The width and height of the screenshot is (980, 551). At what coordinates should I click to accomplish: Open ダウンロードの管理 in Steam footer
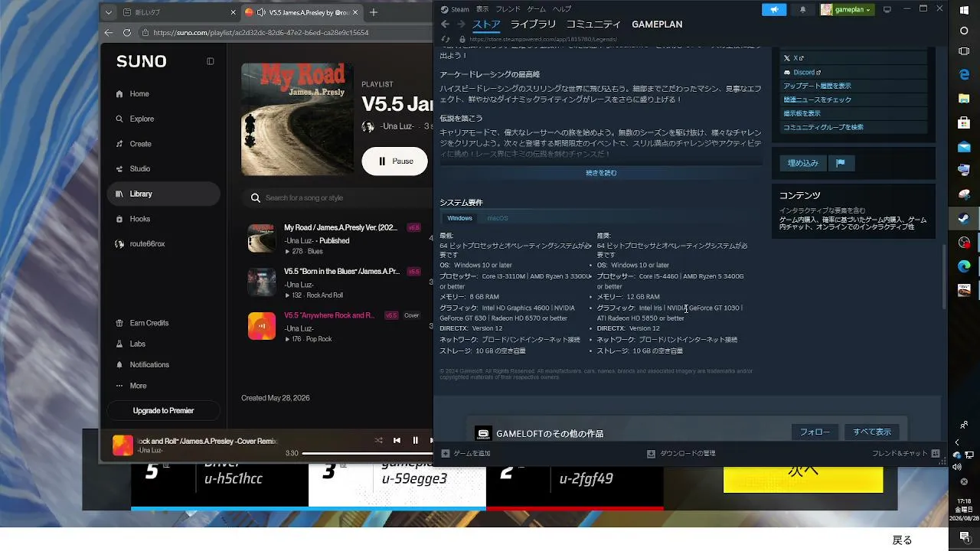click(681, 454)
